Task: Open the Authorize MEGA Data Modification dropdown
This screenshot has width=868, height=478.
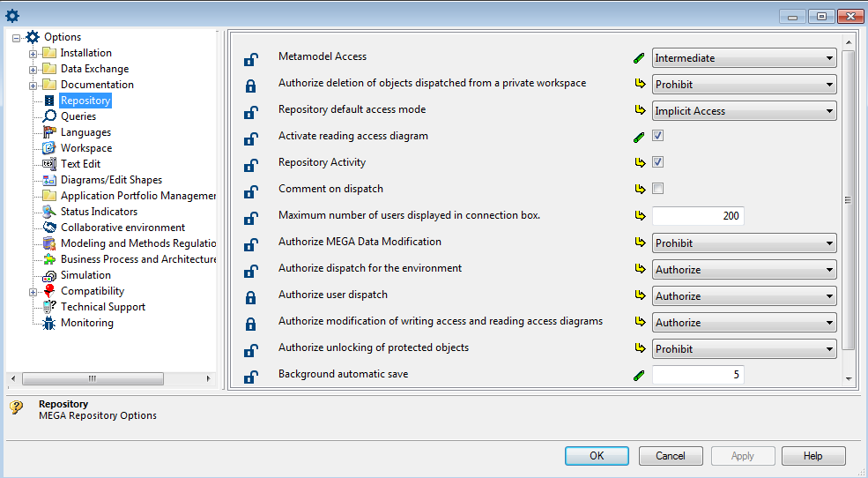Action: coord(744,243)
